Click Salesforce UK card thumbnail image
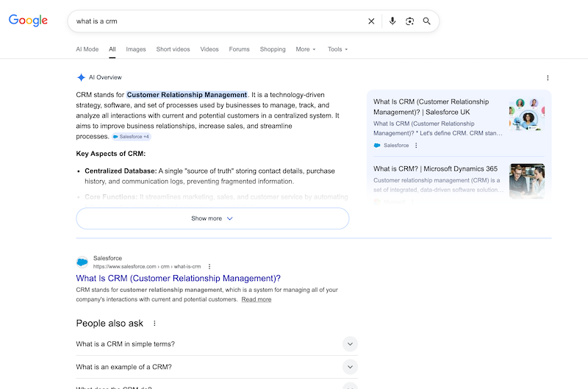 (x=527, y=114)
